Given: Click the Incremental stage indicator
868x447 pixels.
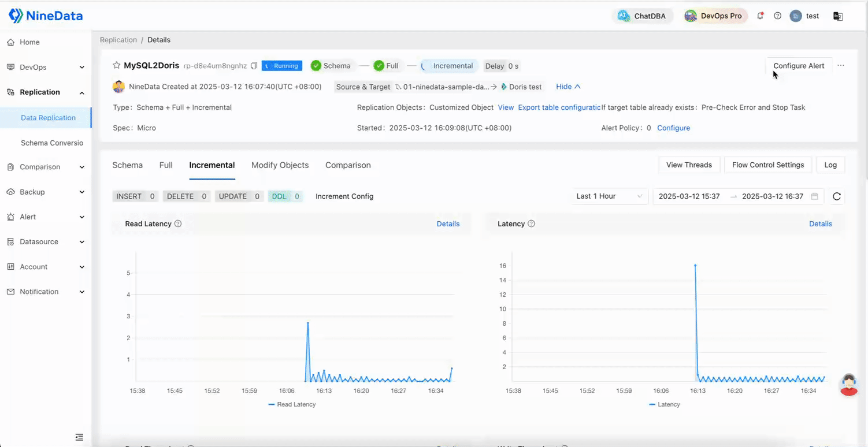Looking at the screenshot, I should pos(448,66).
